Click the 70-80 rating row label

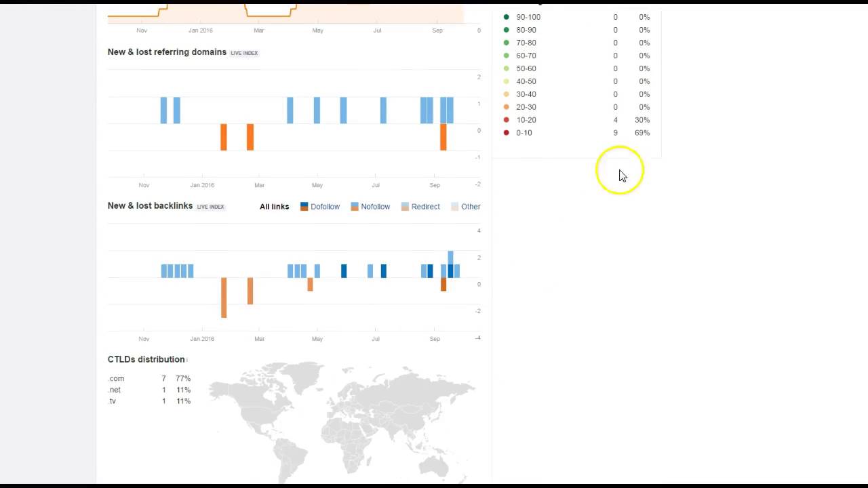(526, 43)
